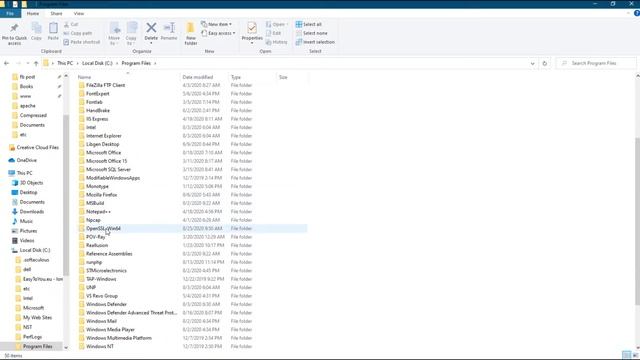Open the File menu tab
The image size is (640, 360).
pyautogui.click(x=10, y=13)
